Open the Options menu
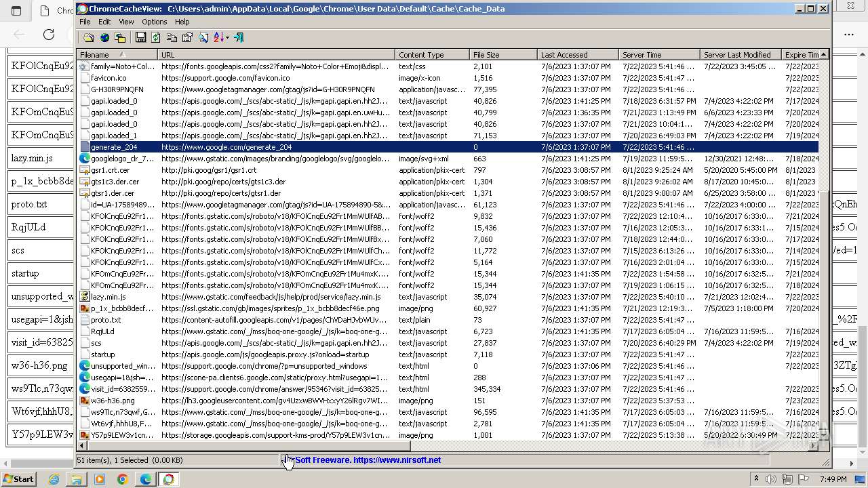Viewport: 868px width, 488px height. 155,22
